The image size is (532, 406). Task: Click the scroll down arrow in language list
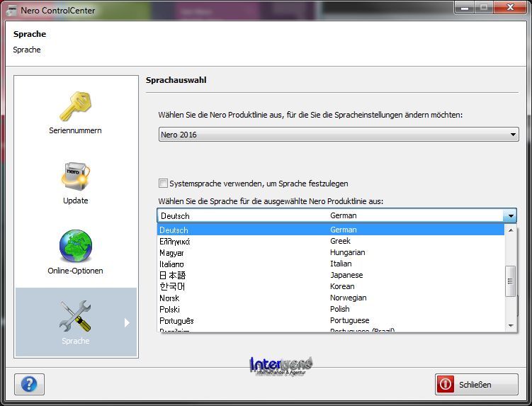(x=510, y=325)
